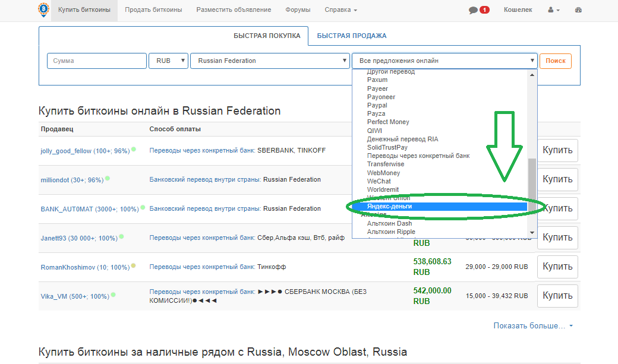Click the Сумма amount input field

click(x=96, y=61)
